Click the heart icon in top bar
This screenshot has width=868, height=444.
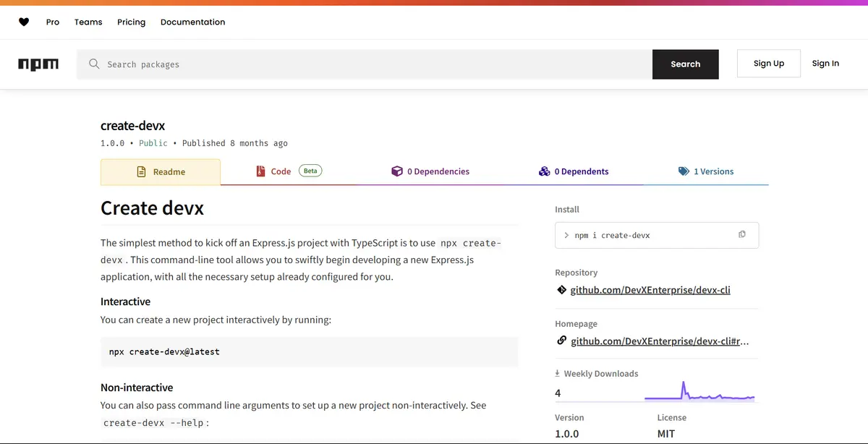click(x=24, y=22)
